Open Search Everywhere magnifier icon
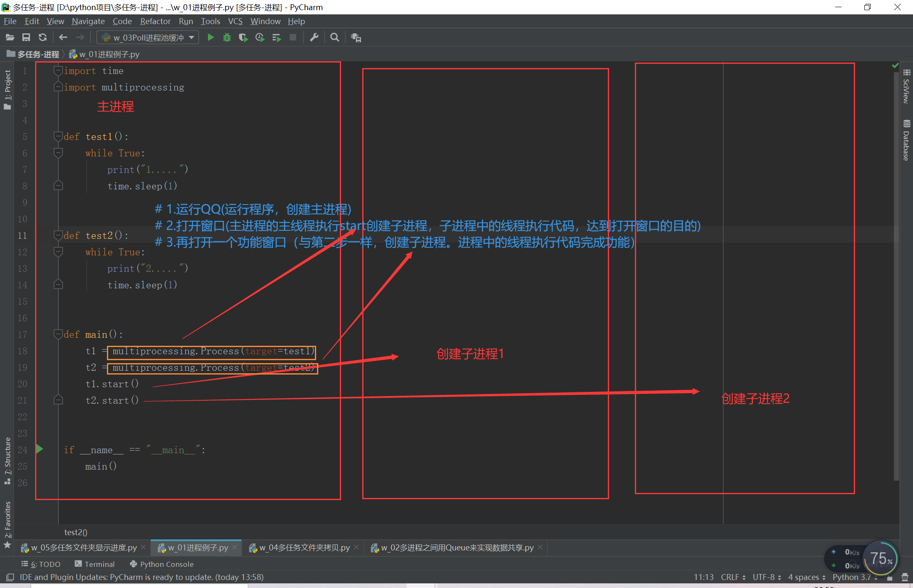This screenshot has width=913, height=588. pos(334,38)
